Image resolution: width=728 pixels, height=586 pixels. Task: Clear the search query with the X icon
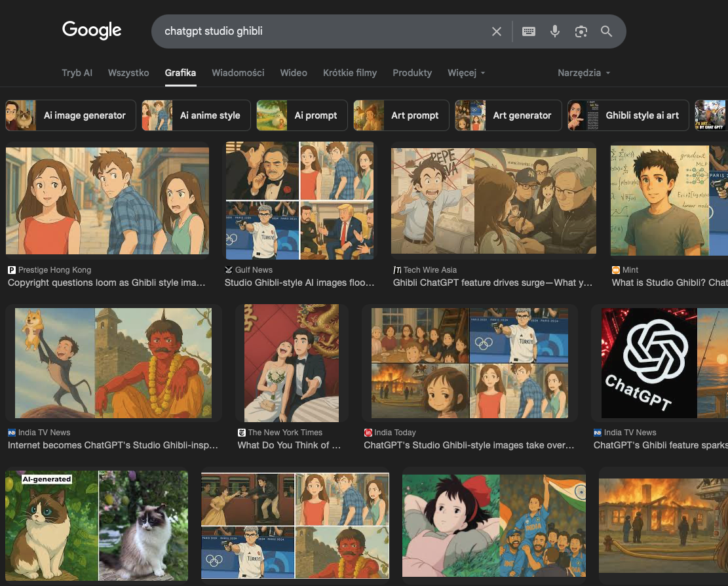(496, 31)
